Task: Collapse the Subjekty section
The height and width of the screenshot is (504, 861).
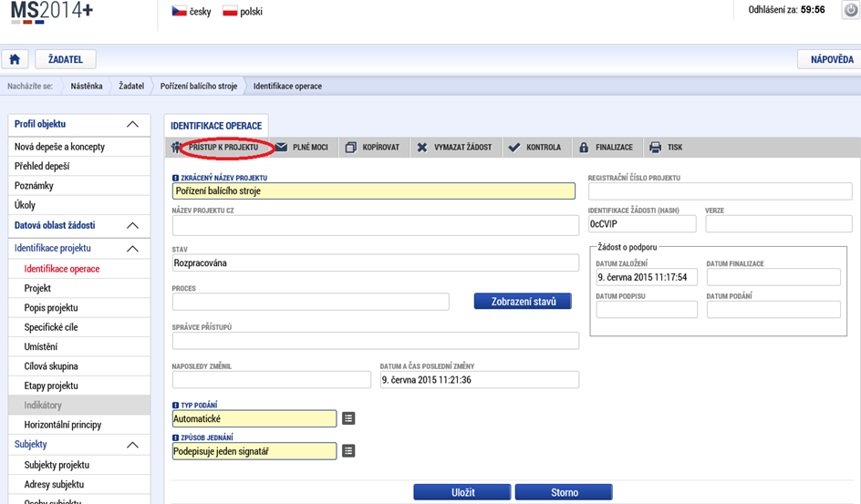Action: point(132,445)
